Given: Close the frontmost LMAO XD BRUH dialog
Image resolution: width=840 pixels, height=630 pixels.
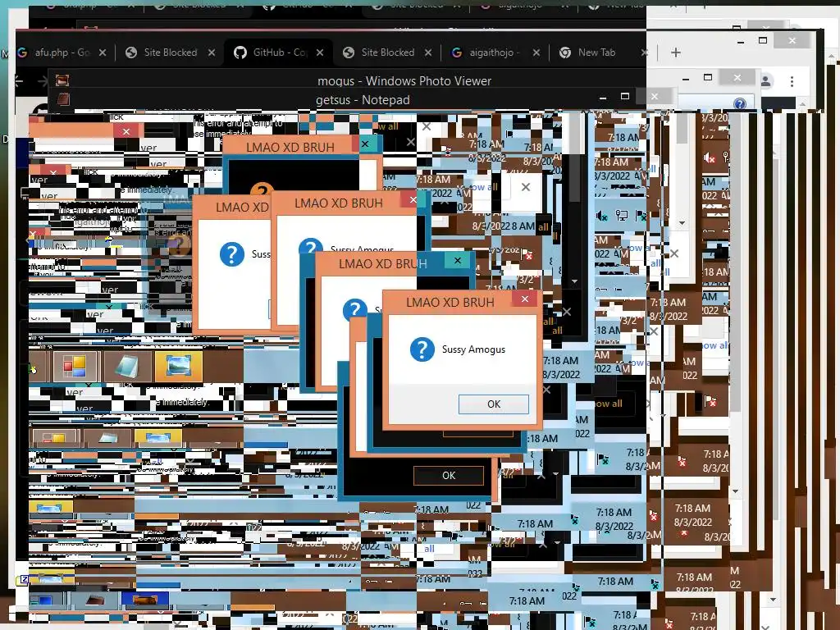Looking at the screenshot, I should [x=524, y=299].
